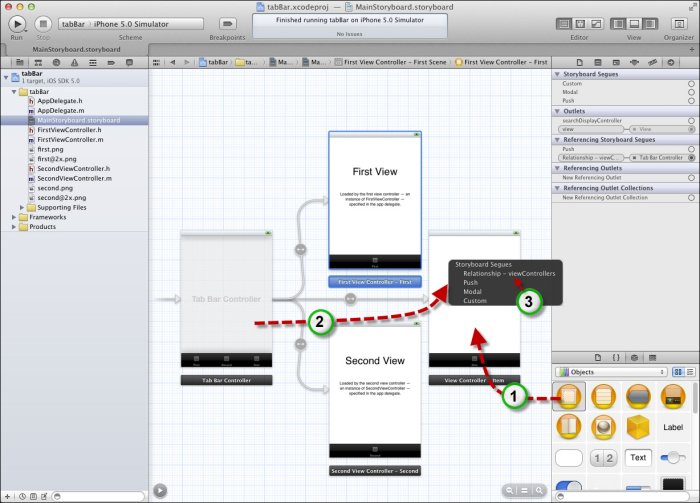Click the Run button in the toolbar

click(17, 22)
